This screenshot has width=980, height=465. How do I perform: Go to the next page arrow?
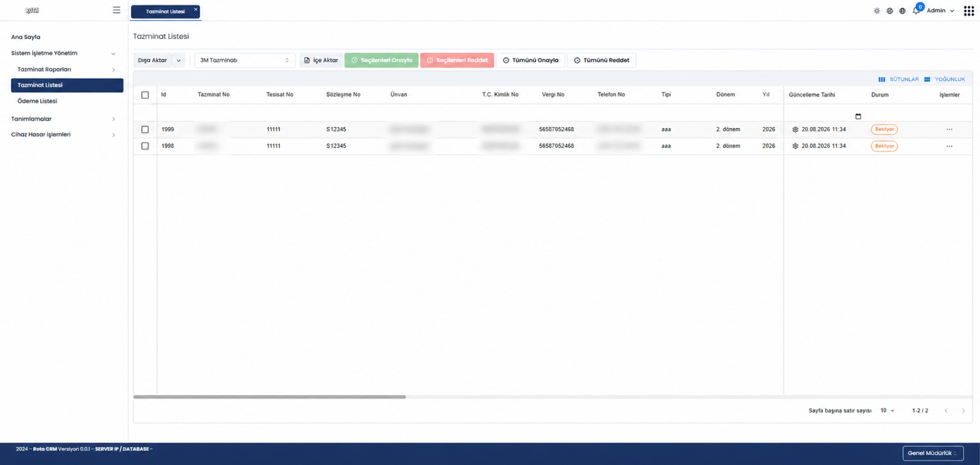tap(963, 411)
